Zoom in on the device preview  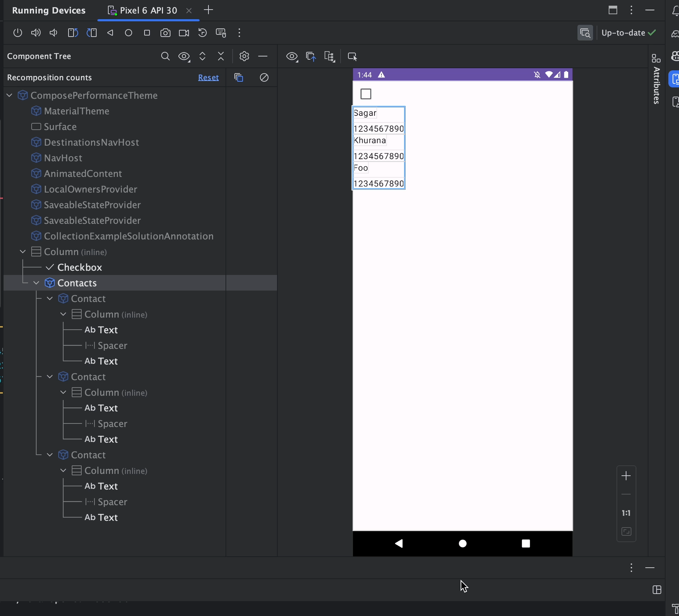pyautogui.click(x=627, y=476)
